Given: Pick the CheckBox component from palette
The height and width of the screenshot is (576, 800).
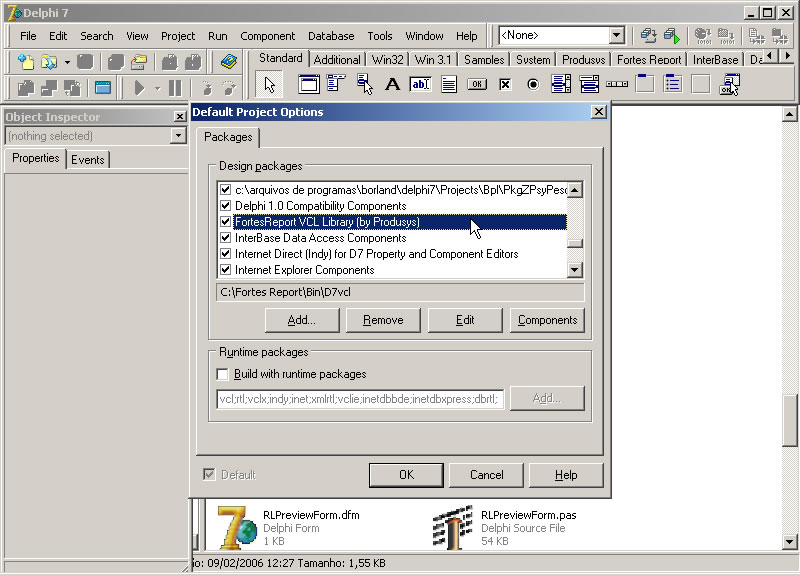Looking at the screenshot, I should (505, 84).
